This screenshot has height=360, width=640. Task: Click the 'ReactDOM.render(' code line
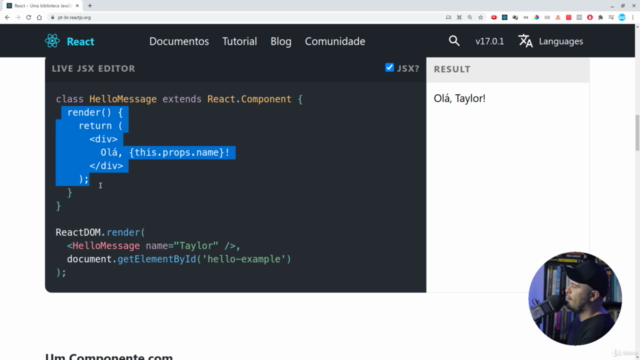tap(100, 232)
